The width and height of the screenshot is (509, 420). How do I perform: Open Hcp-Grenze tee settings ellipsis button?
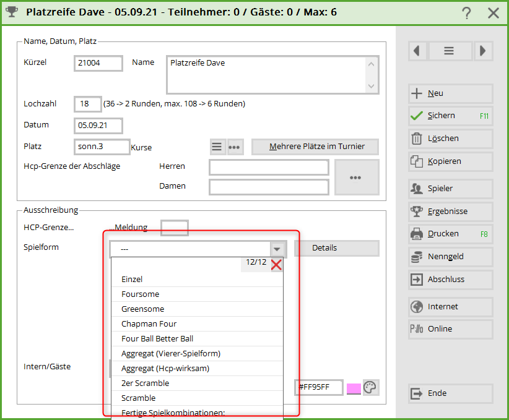point(355,177)
